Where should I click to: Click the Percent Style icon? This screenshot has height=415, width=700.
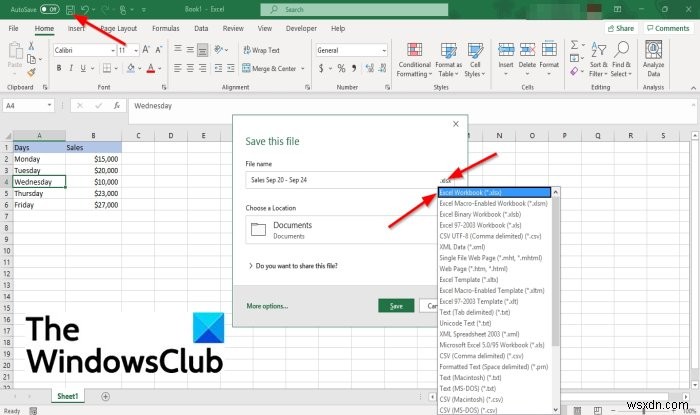tap(341, 68)
